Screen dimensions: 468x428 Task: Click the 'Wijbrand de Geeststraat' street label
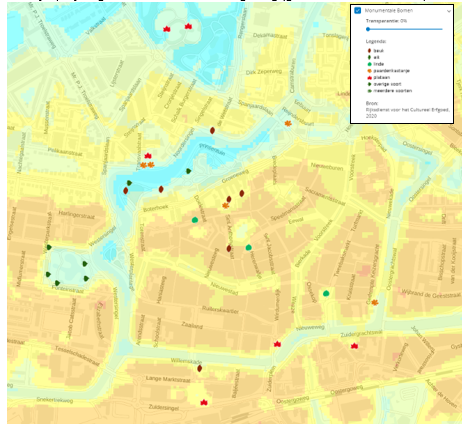431,293
